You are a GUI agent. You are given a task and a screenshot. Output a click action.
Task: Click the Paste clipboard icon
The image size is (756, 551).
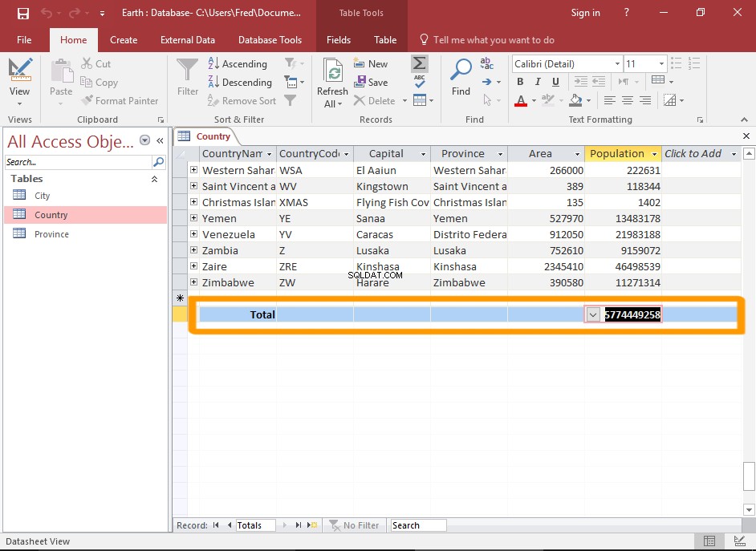point(61,71)
